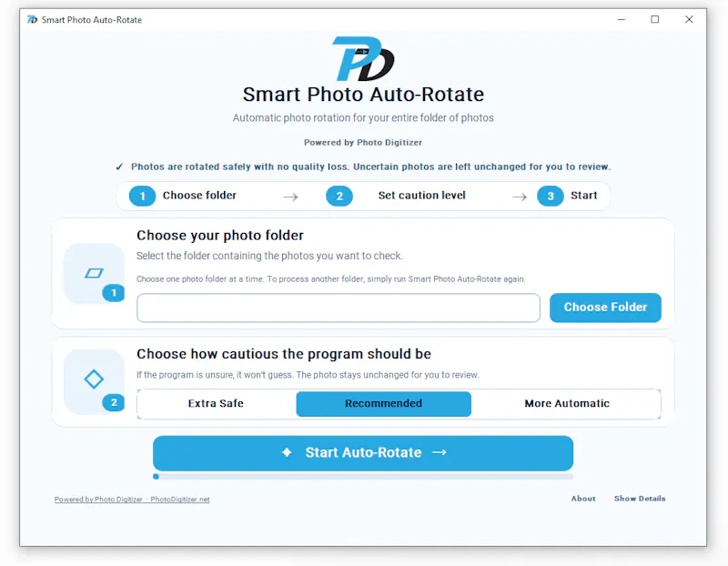Click the 'Set caution level' step label
This screenshot has height=566, width=728.
point(421,196)
